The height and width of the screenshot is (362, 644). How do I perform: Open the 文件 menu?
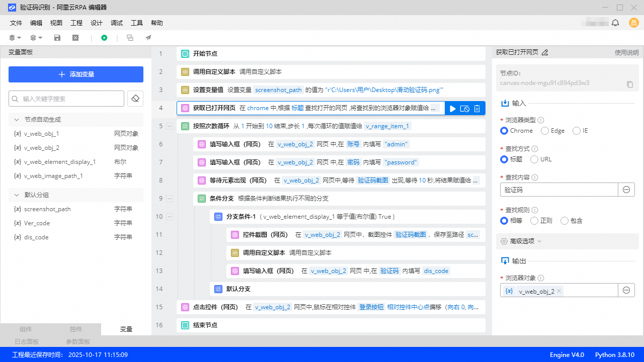(x=16, y=23)
